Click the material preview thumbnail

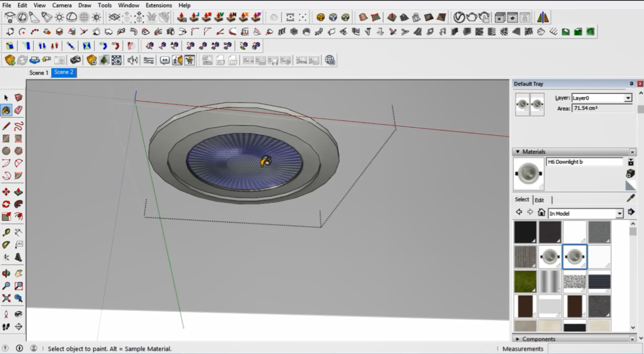tap(529, 174)
